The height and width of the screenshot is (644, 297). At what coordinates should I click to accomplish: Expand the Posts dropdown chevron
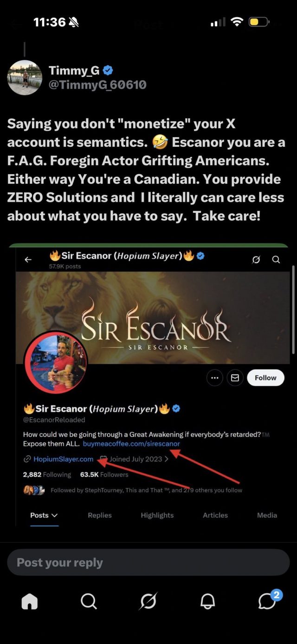(x=55, y=515)
